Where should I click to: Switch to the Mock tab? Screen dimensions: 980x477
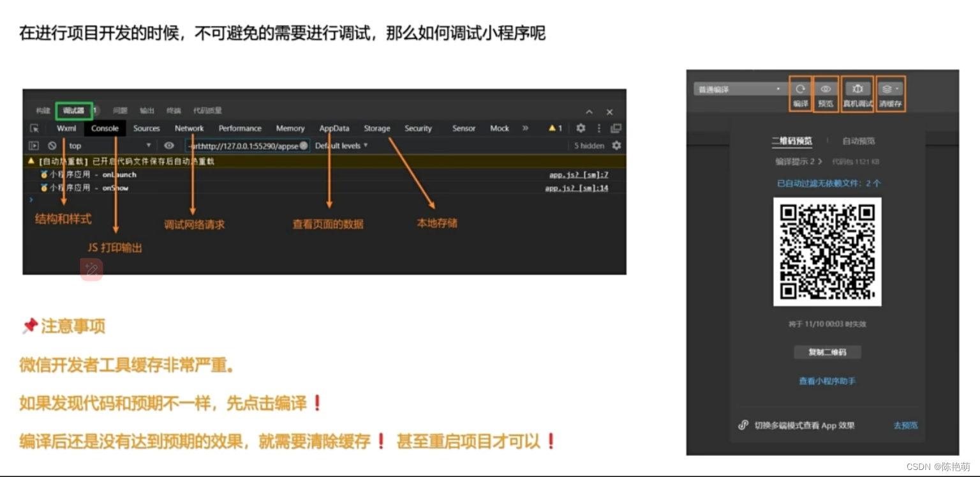coord(500,128)
